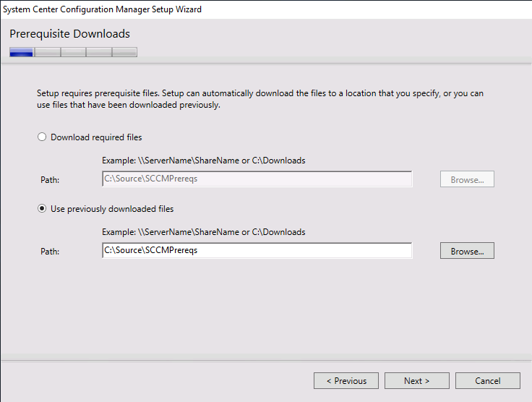Image resolution: width=532 pixels, height=402 pixels.
Task: Go back with the Previous button
Action: coord(346,380)
